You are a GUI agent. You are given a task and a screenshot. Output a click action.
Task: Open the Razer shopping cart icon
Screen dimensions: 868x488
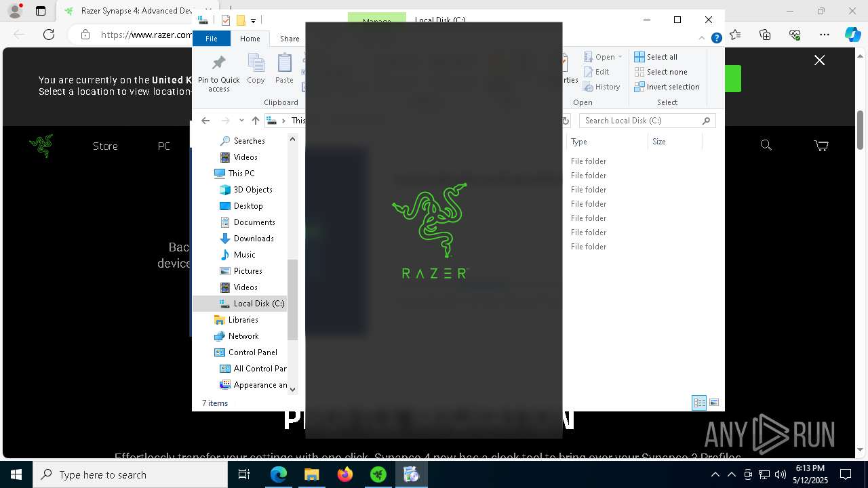[x=821, y=145]
